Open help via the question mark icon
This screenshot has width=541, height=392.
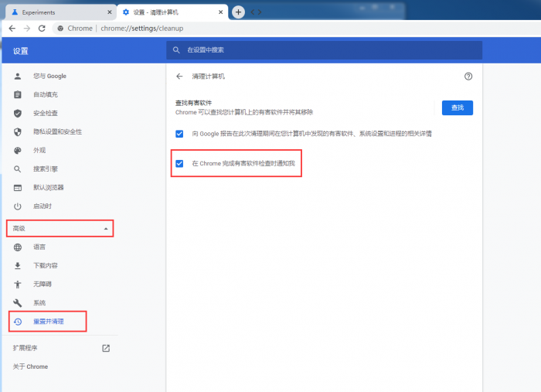pos(468,77)
